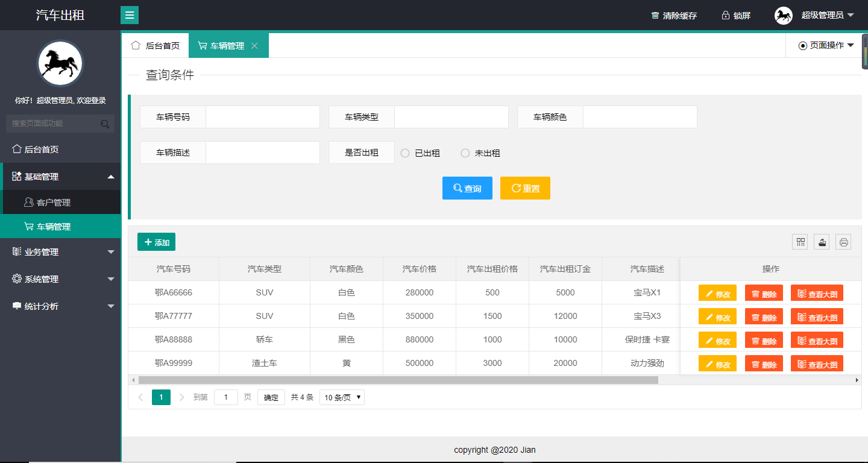
Task: Click the 汽车价格 column header
Action: (x=420, y=269)
